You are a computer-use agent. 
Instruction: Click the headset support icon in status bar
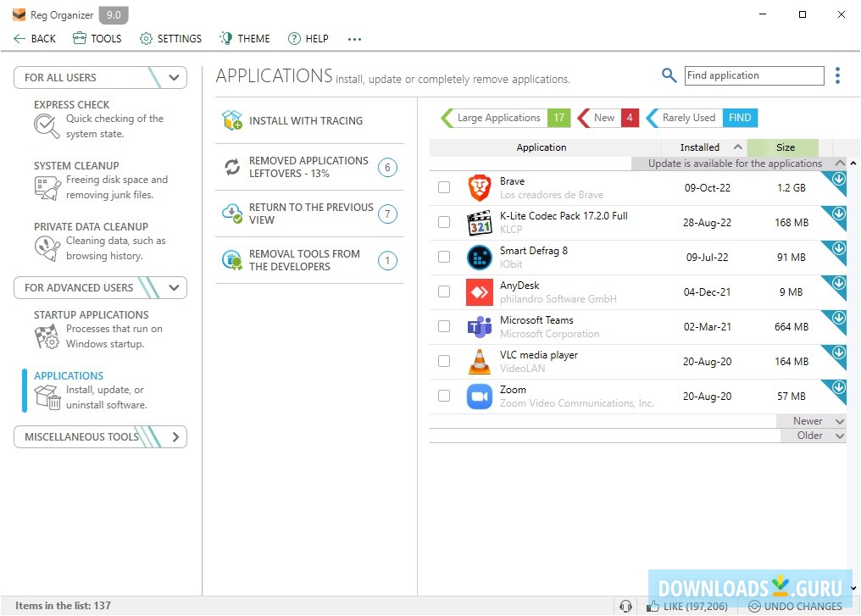(x=625, y=606)
